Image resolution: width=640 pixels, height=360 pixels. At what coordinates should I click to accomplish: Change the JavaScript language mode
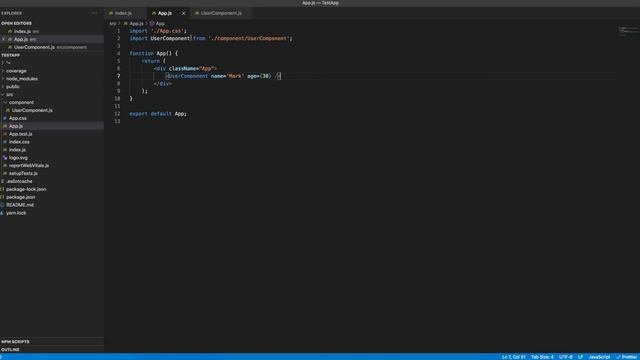coord(599,357)
